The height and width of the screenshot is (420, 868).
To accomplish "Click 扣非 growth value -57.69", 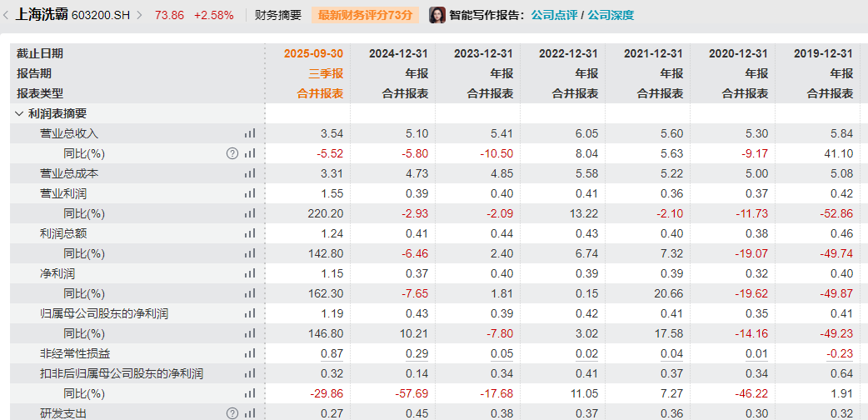I will tap(412, 394).
